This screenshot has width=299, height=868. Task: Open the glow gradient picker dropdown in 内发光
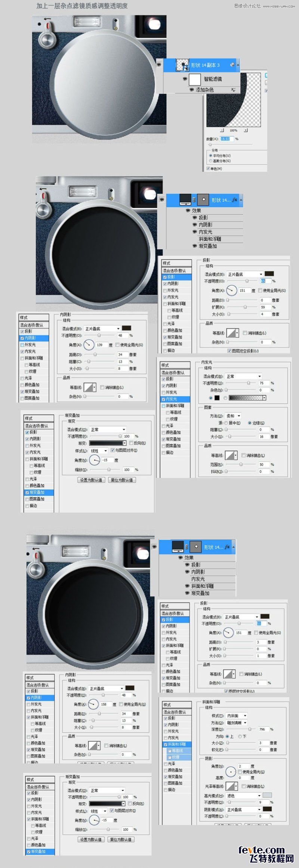click(264, 398)
